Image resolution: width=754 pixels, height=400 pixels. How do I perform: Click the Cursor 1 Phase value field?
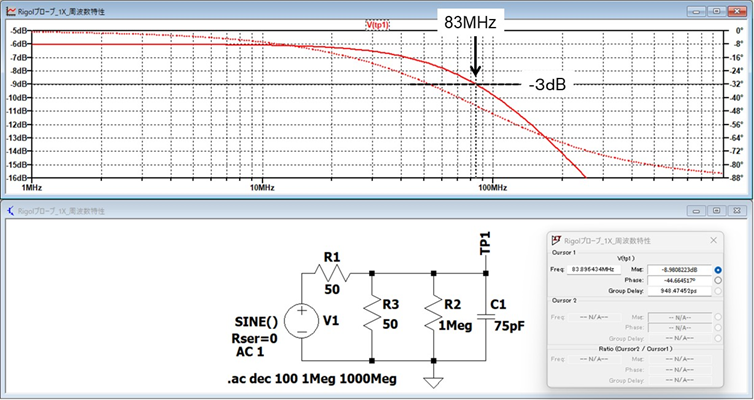coord(679,282)
